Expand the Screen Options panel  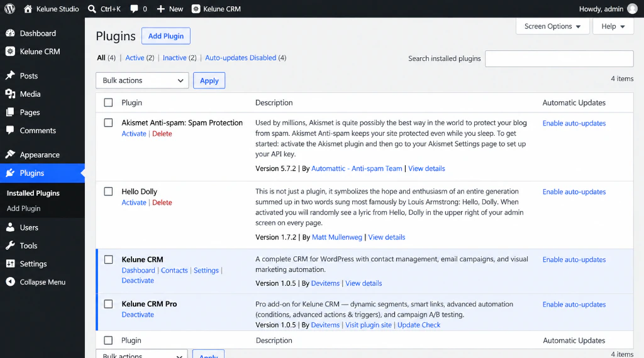(552, 26)
